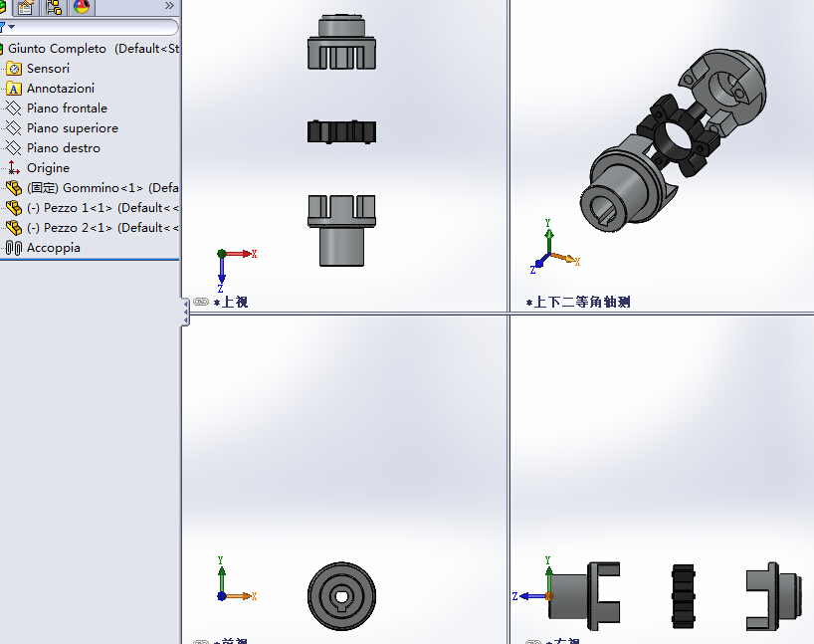Select the black rubber spider in top view
This screenshot has height=644, width=814.
pos(341,131)
